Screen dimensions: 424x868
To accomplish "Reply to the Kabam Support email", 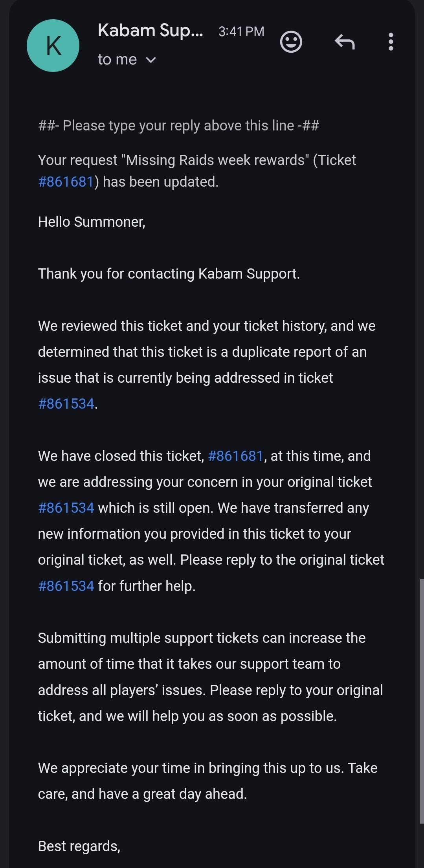I will coord(345,42).
